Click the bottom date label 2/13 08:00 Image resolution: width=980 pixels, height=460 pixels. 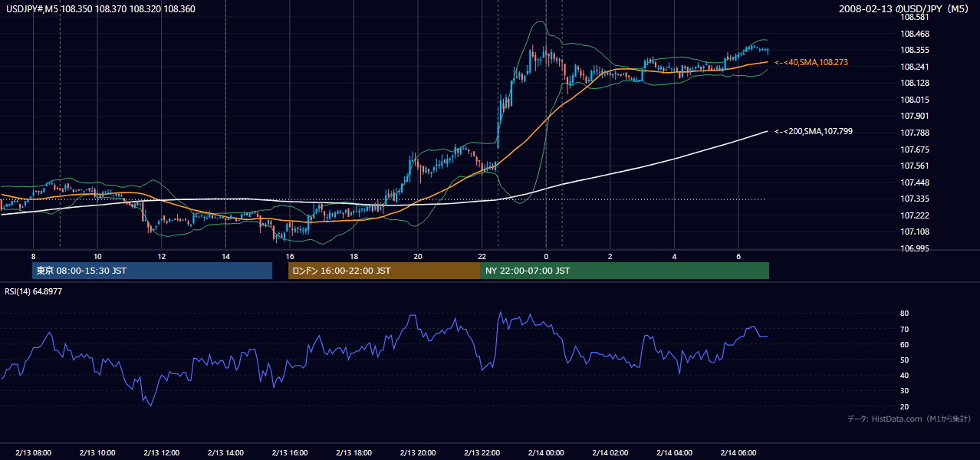coord(33,453)
